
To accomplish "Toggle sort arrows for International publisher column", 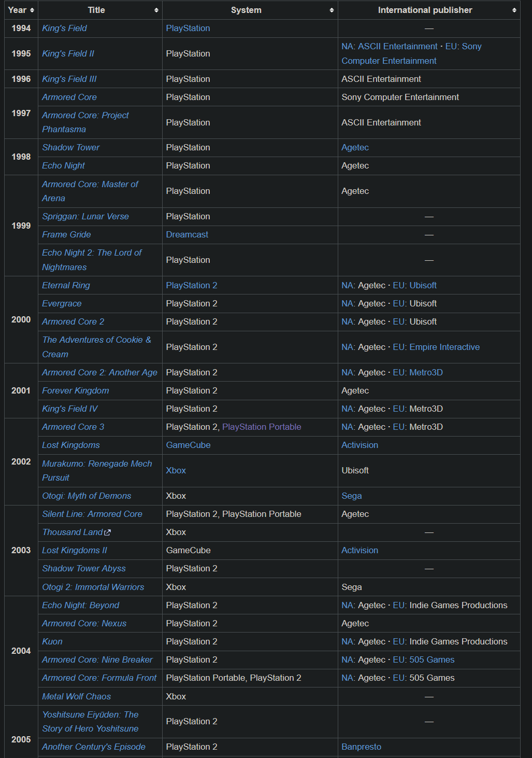I will tap(514, 10).
